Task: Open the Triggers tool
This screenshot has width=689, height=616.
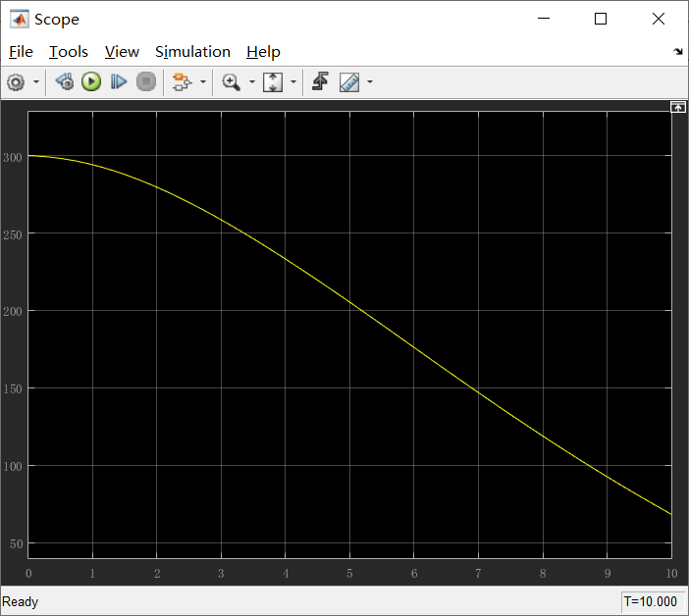Action: coord(320,82)
